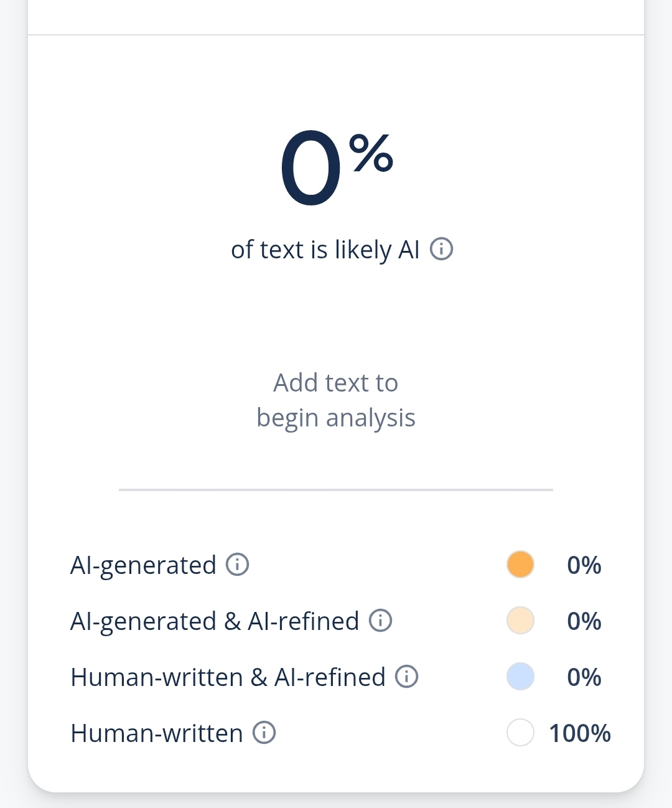
Task: Select the pale peach AI-refined color dot
Action: [520, 621]
